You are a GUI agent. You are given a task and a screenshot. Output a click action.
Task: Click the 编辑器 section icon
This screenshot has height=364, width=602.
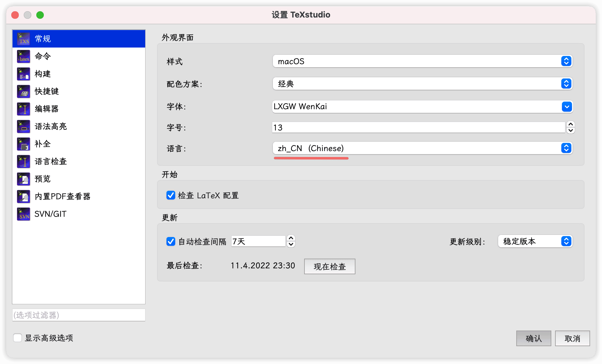[23, 109]
